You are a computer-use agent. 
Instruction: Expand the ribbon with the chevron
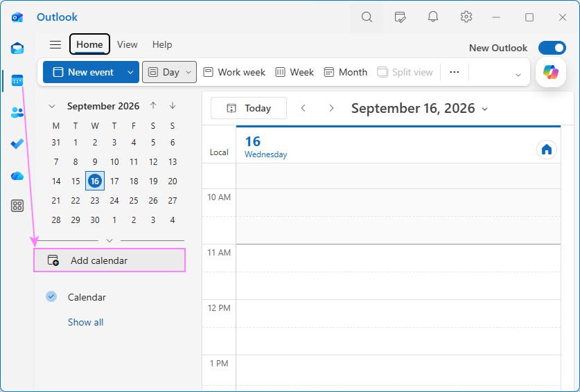coord(518,75)
